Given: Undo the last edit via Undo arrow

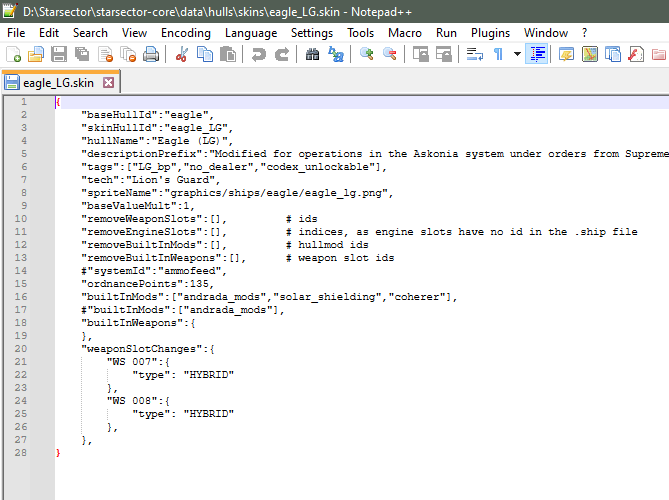Looking at the screenshot, I should click(x=259, y=55).
